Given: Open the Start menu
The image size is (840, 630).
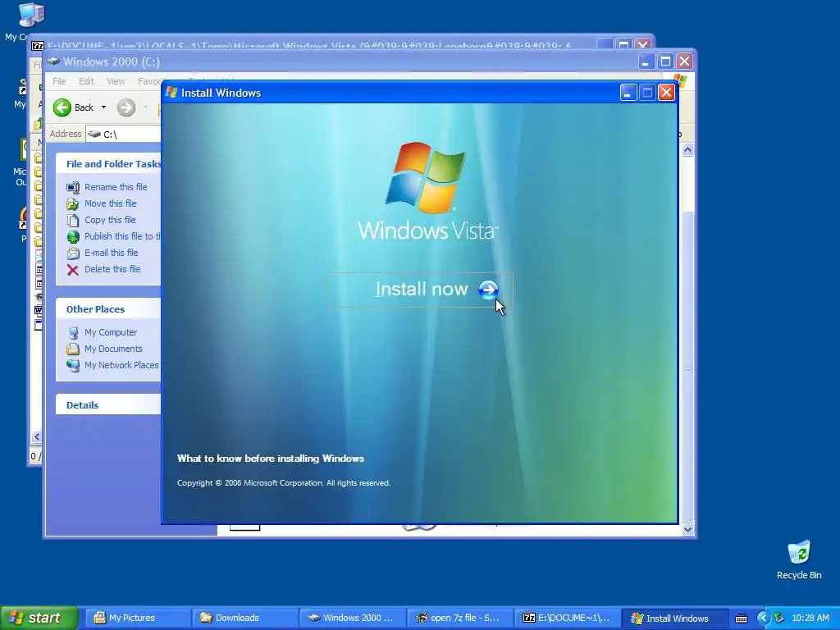Looking at the screenshot, I should point(39,619).
